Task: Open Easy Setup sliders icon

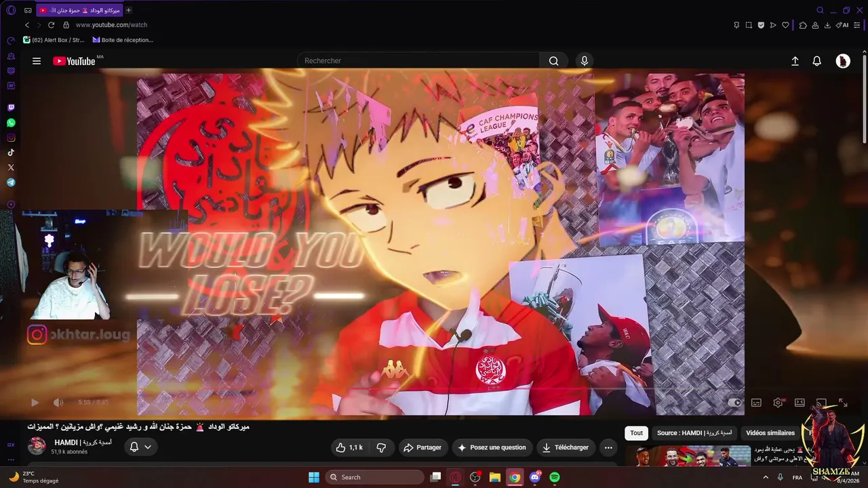Action: [858, 25]
